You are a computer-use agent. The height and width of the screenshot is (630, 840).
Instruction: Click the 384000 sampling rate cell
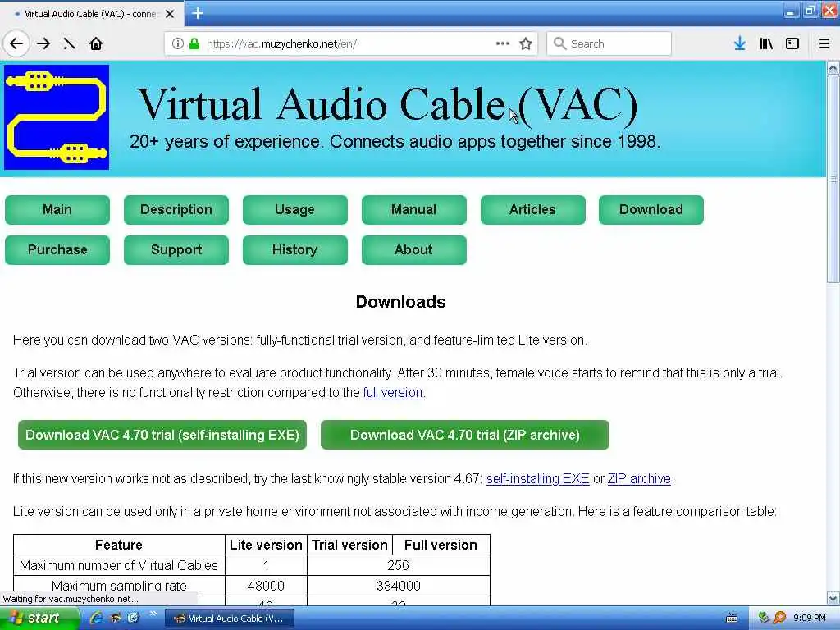point(399,586)
